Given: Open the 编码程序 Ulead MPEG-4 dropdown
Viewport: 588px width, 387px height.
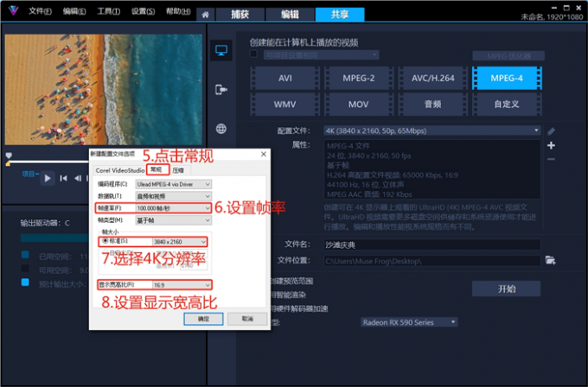Looking at the screenshot, I should coord(173,184).
